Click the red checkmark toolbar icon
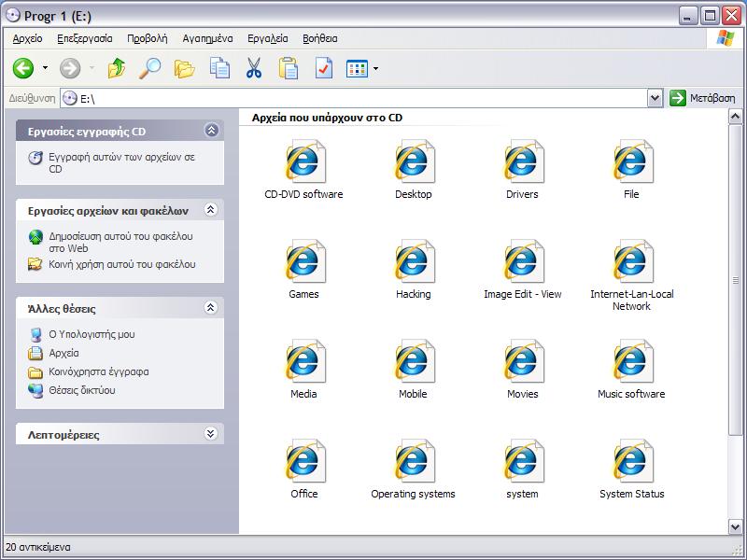The height and width of the screenshot is (560, 747). pyautogui.click(x=324, y=68)
